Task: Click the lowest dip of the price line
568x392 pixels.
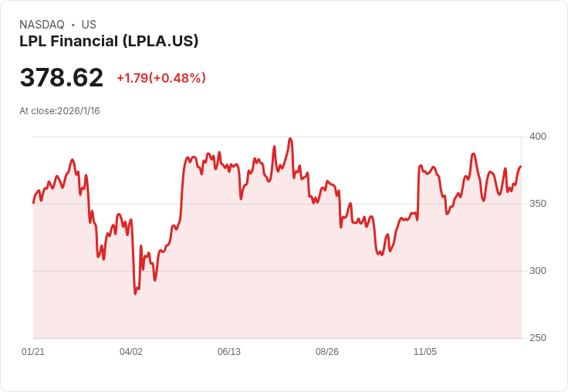Action: pyautogui.click(x=135, y=294)
